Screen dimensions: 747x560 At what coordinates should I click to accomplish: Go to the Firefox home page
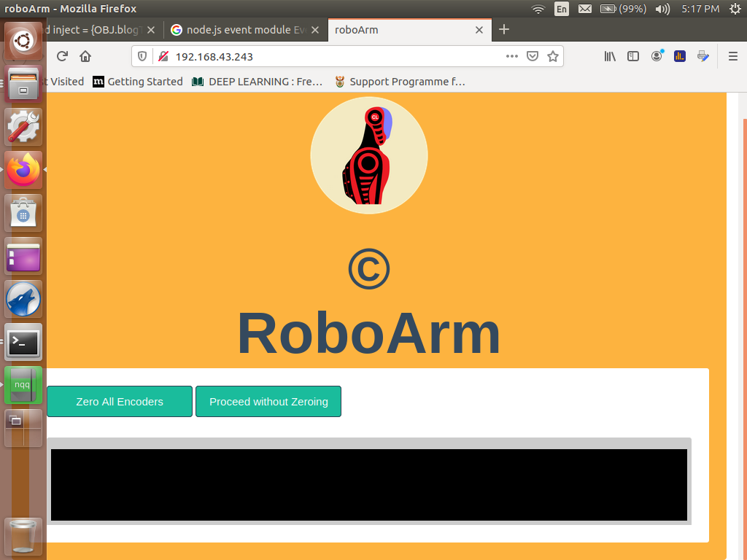[x=85, y=56]
